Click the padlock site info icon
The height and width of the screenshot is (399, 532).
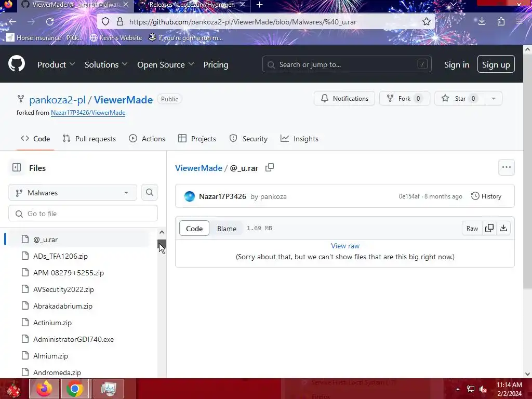tap(120, 22)
